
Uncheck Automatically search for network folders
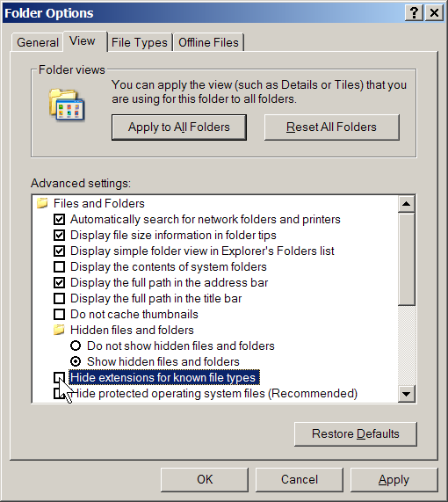(x=59, y=219)
